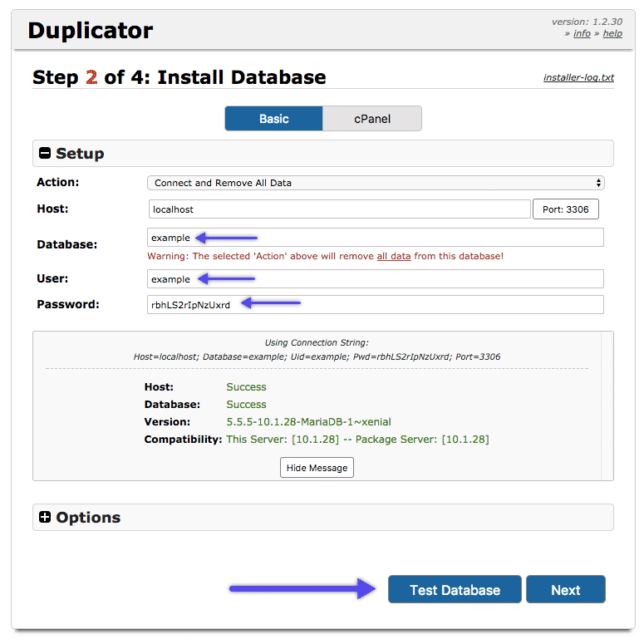The height and width of the screenshot is (644, 644).
Task: Click the Duplicator title heading
Action: [91, 32]
